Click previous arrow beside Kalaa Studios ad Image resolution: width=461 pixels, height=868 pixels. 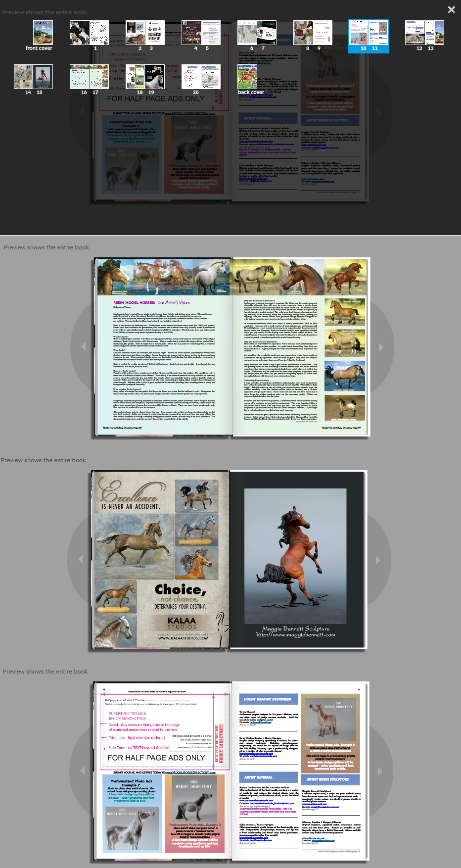click(x=81, y=560)
